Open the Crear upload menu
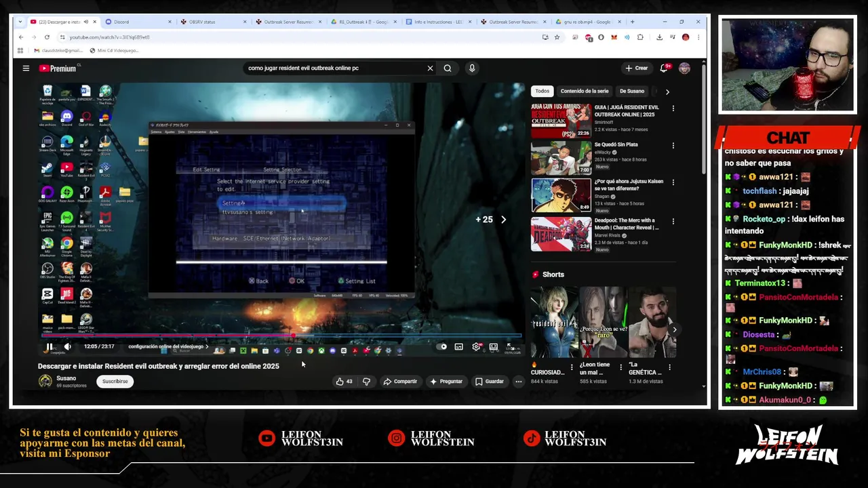This screenshot has height=488, width=868. point(637,68)
